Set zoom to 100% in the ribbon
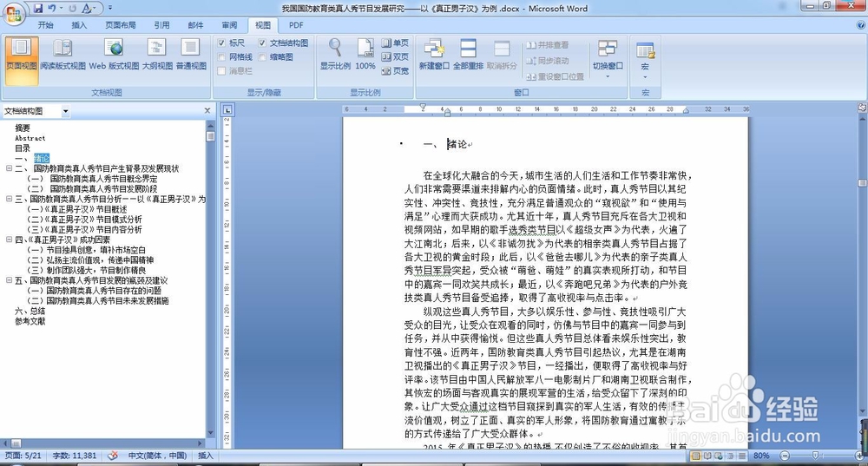The width and height of the screenshot is (868, 466). 365,55
